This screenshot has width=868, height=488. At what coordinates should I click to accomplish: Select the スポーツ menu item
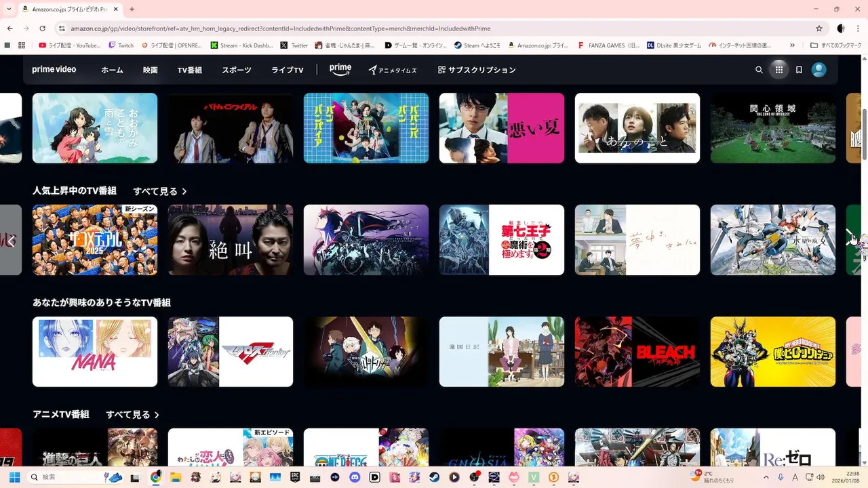coord(237,70)
